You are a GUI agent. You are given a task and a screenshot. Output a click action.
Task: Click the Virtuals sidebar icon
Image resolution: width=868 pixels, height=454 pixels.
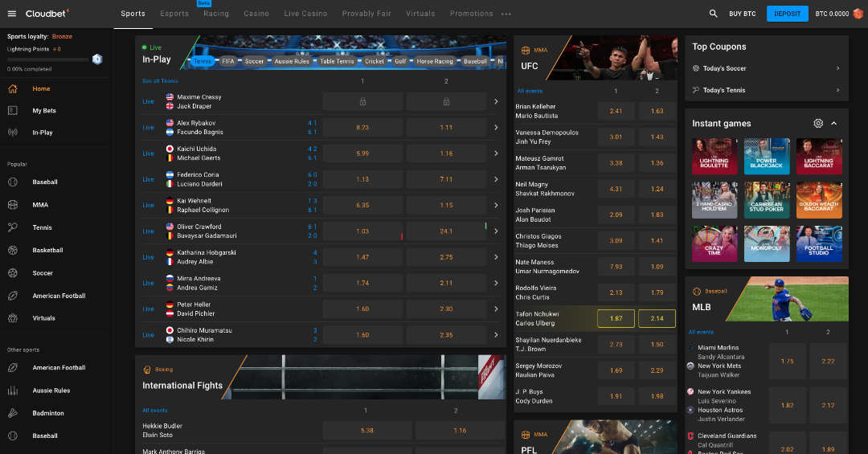click(x=13, y=318)
